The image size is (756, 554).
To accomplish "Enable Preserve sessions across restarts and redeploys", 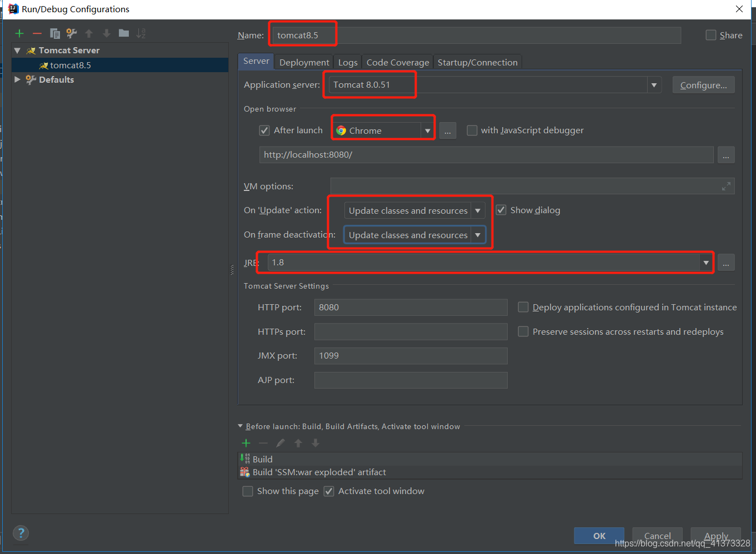I will [523, 331].
